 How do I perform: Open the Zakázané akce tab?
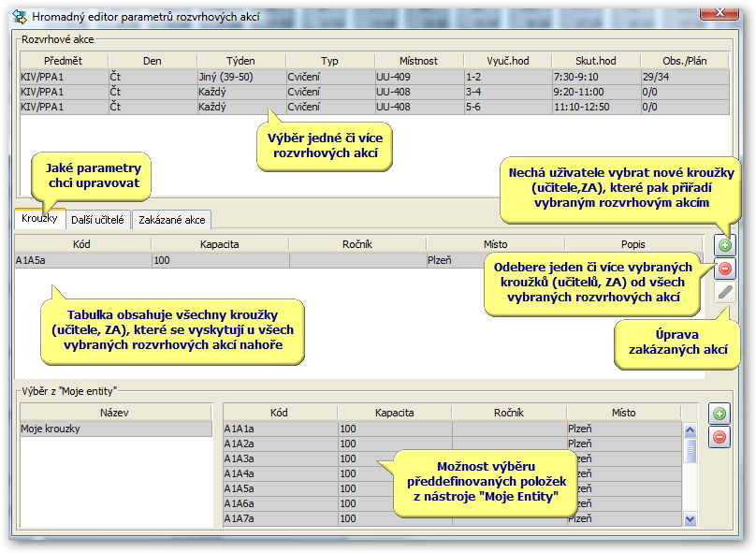(171, 220)
